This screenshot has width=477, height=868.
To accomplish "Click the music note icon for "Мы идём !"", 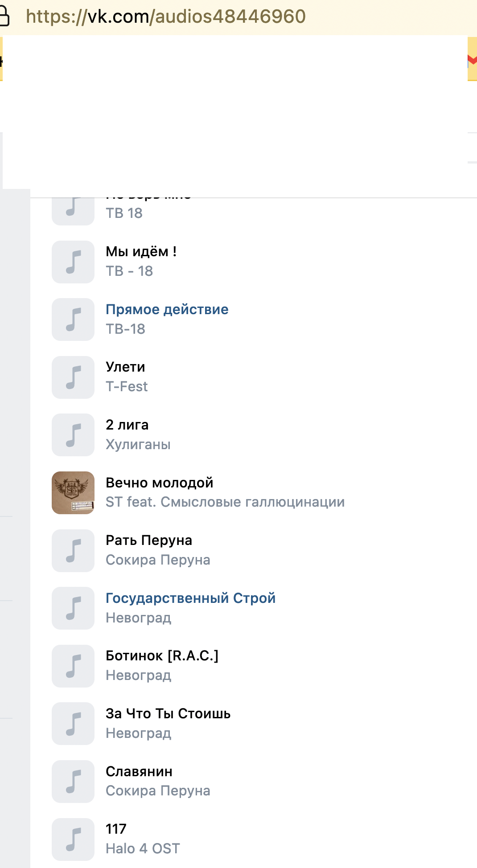I will point(73,262).
